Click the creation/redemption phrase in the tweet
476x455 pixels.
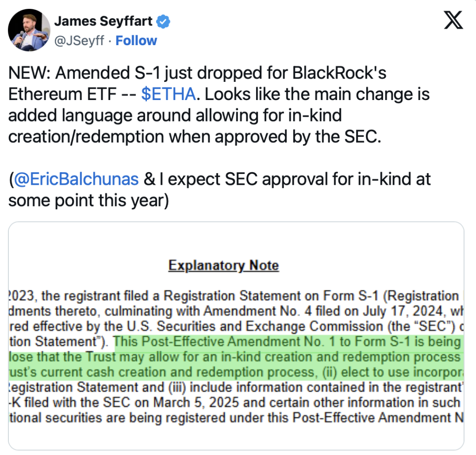(x=86, y=137)
